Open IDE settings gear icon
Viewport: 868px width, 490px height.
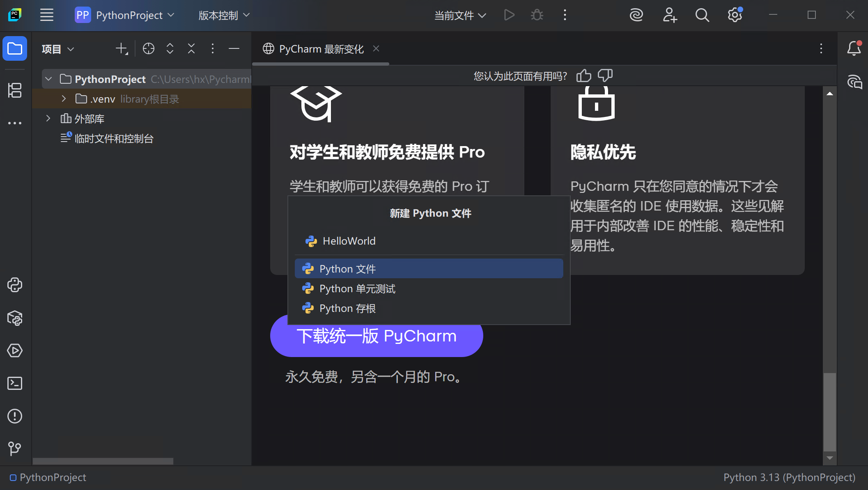(735, 15)
